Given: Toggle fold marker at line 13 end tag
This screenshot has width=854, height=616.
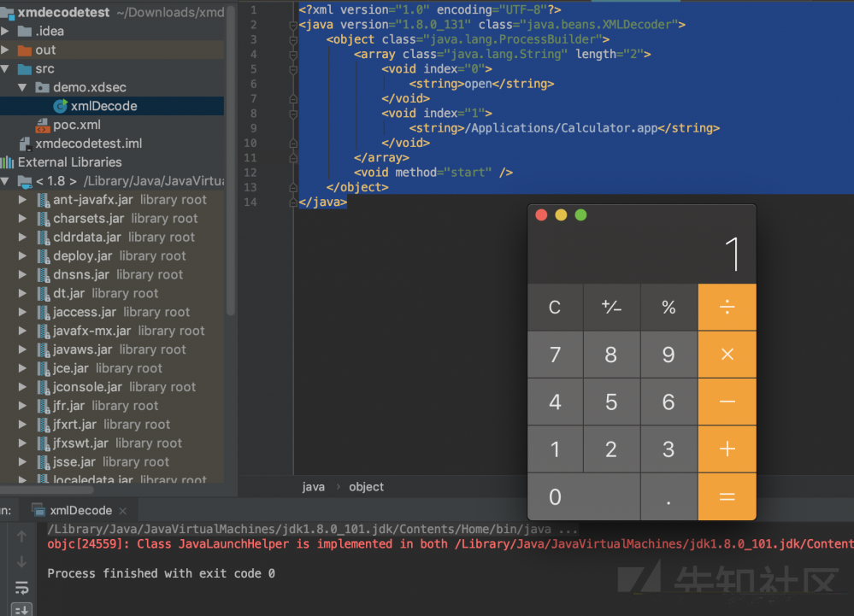Looking at the screenshot, I should [293, 187].
